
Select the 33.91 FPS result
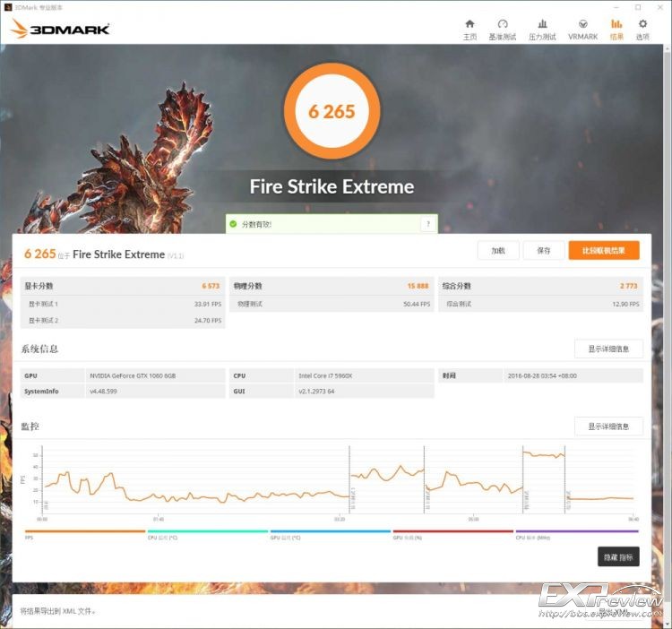[208, 304]
